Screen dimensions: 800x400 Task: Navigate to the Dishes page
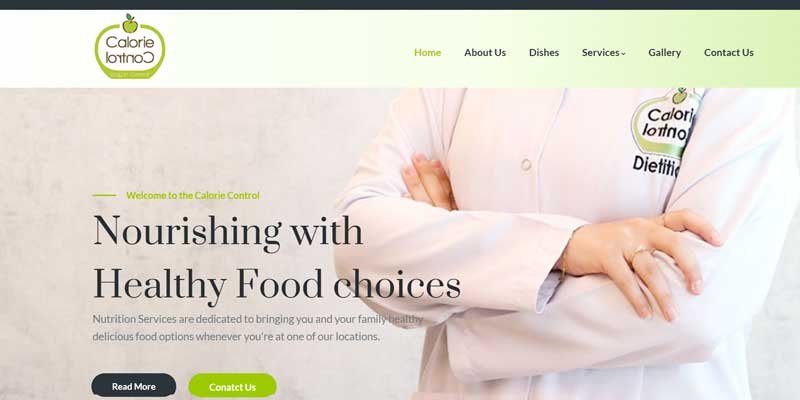coord(544,53)
